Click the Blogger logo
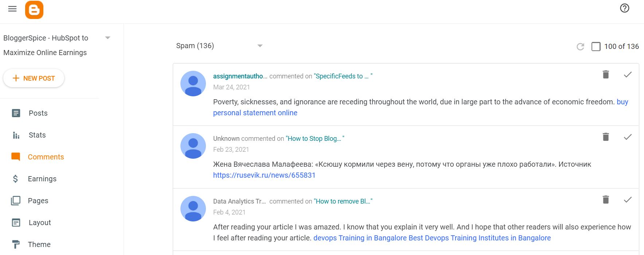Viewport: 644px width, 255px height. [x=34, y=10]
